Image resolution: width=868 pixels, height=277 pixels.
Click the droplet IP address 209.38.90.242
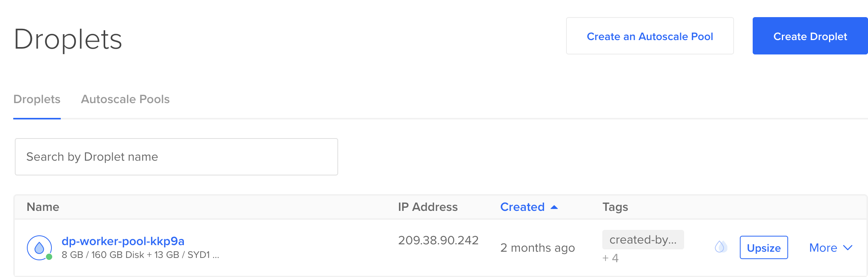click(x=438, y=240)
